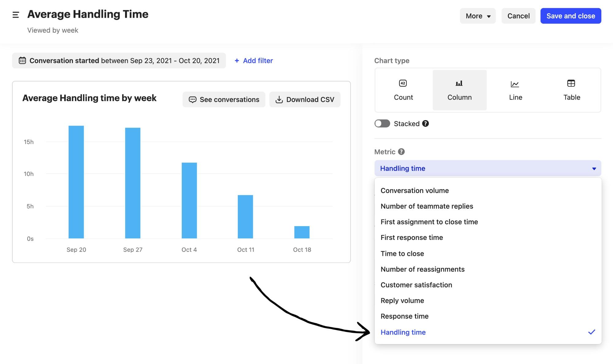Screen dimensions: 613x364
Task: Select the Column chart type
Action: [459, 90]
